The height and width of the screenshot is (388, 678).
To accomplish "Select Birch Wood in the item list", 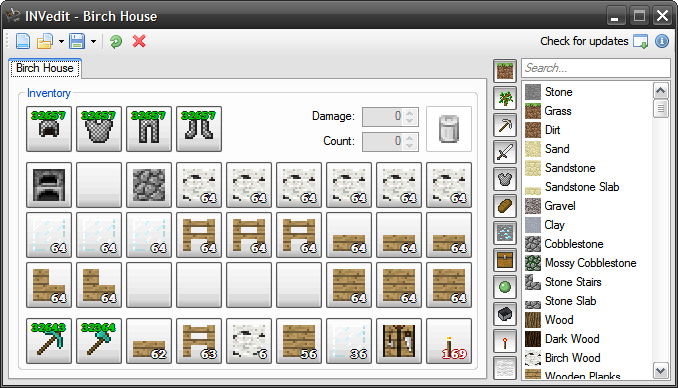I will (x=588, y=358).
